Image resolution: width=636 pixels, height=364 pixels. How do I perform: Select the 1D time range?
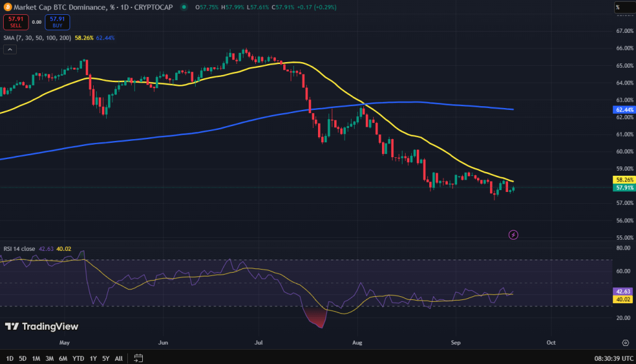[x=10, y=358]
